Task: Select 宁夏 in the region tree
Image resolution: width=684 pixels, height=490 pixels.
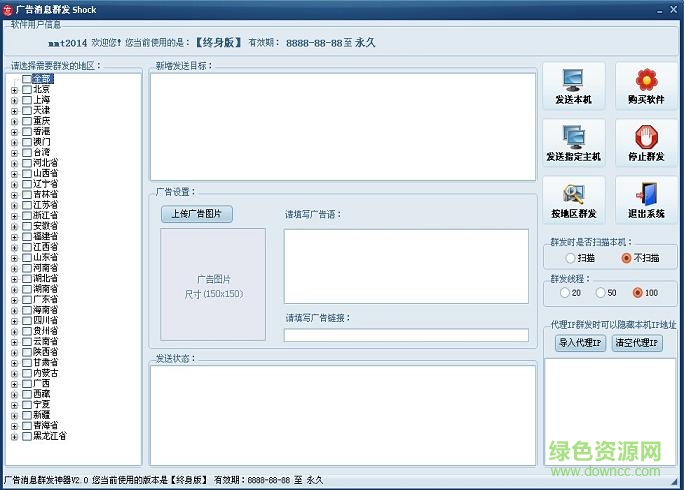Action: pyautogui.click(x=42, y=404)
